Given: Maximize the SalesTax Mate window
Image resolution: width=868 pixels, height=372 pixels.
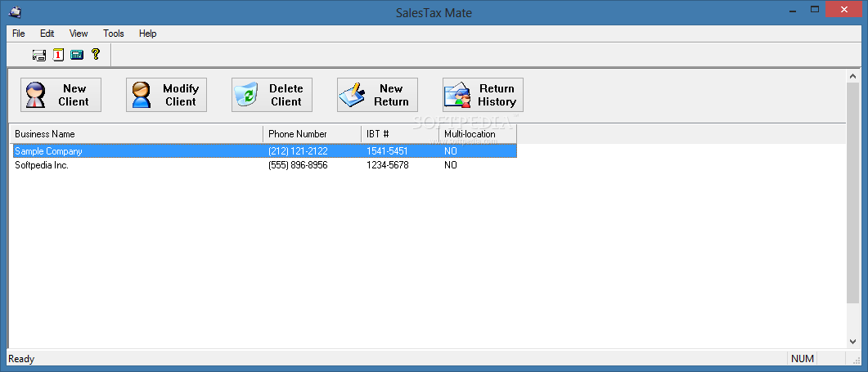Looking at the screenshot, I should point(814,10).
